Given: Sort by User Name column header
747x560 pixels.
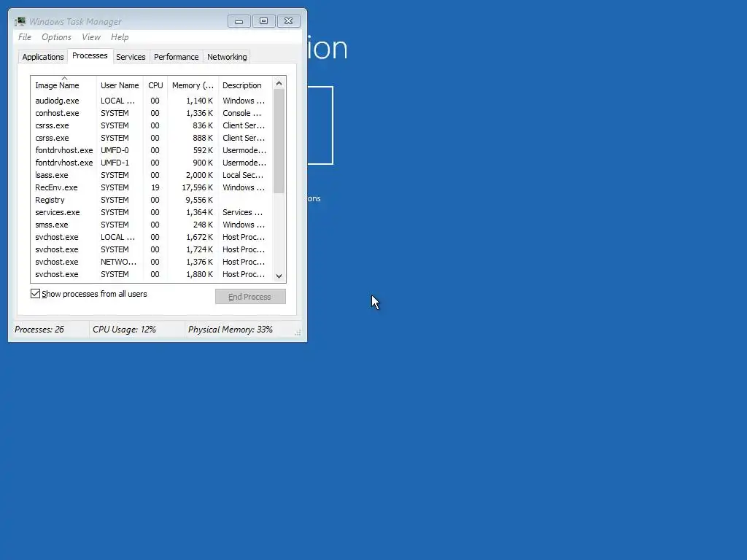Looking at the screenshot, I should pos(120,85).
